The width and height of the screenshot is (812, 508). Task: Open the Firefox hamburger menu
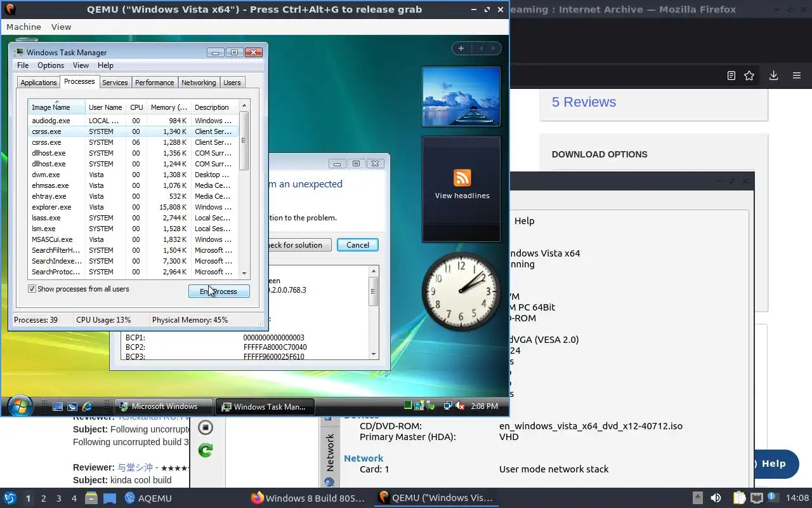click(x=797, y=76)
